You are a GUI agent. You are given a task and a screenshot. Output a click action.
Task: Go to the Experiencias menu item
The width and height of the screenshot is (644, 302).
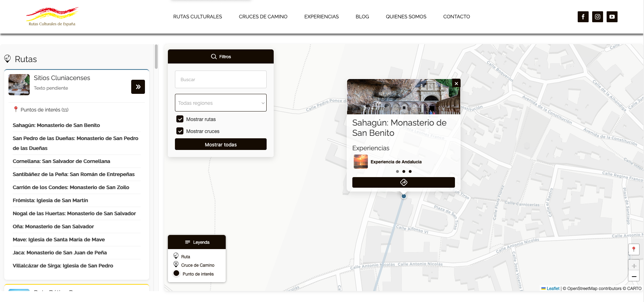(x=321, y=17)
